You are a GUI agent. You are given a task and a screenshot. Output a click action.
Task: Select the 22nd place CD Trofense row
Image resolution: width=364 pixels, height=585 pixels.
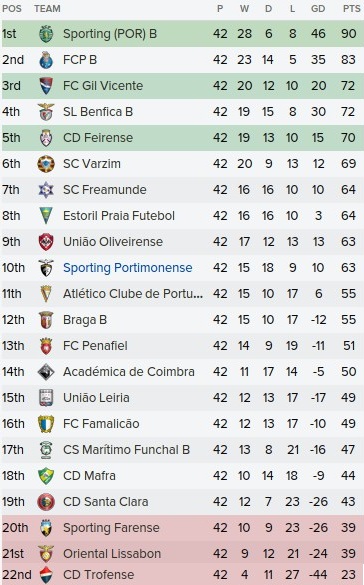tap(183, 575)
